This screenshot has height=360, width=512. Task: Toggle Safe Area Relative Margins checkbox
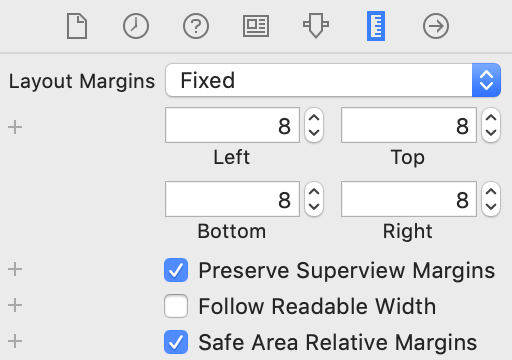tap(176, 342)
